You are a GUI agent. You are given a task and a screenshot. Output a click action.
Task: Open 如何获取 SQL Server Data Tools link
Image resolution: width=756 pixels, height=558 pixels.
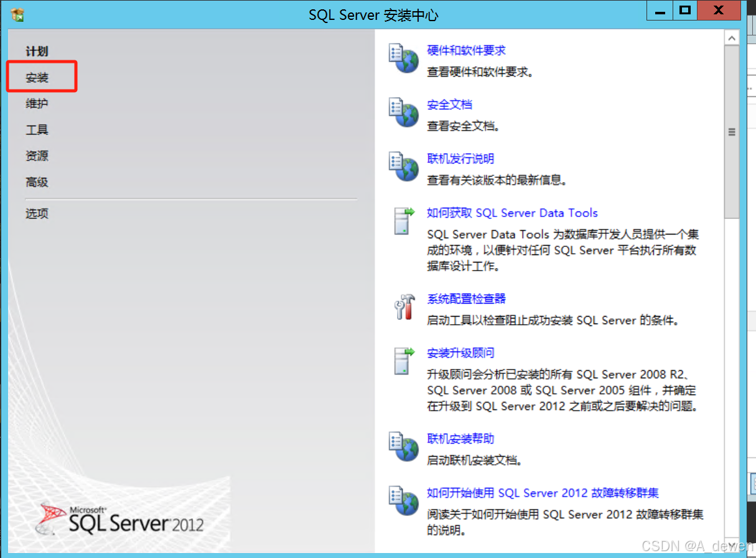coord(512,213)
